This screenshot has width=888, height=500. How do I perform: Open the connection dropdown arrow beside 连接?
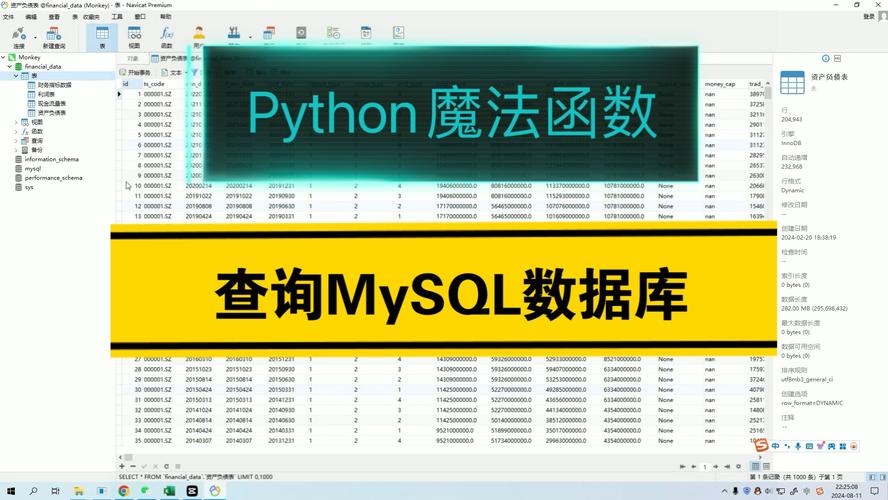tap(35, 37)
